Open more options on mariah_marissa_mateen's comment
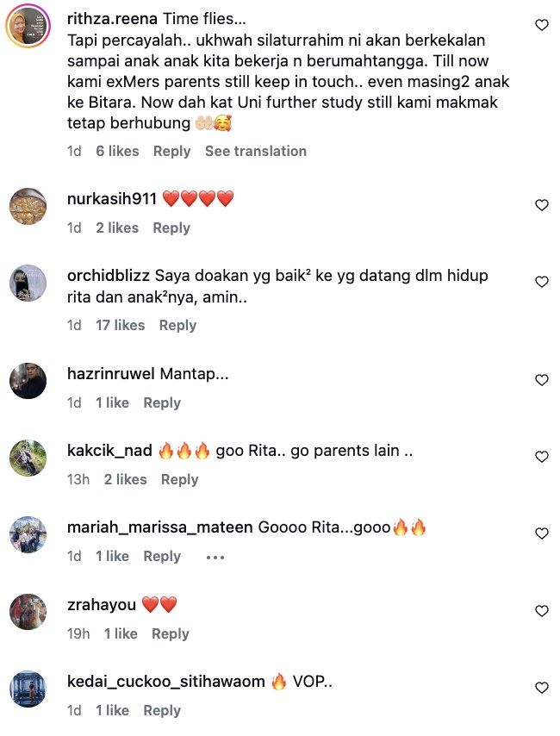 pos(215,557)
